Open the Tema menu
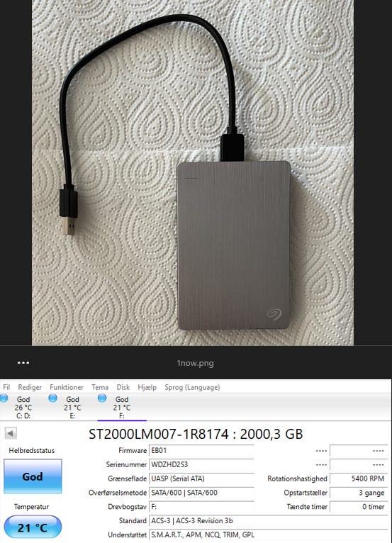 point(100,387)
